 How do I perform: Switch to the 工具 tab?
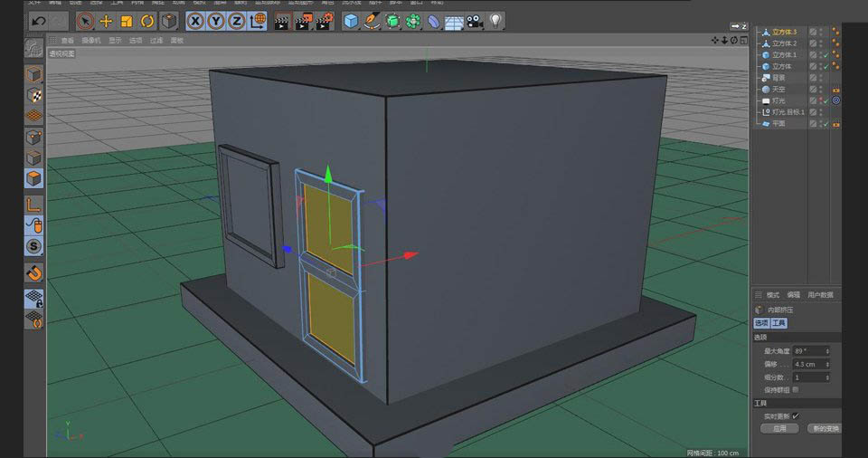(778, 323)
